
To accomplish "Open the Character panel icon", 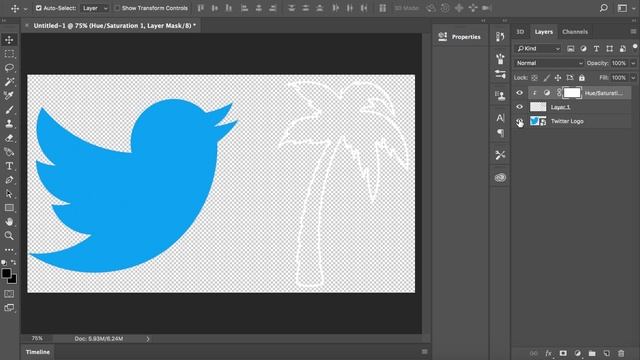I will 500,118.
